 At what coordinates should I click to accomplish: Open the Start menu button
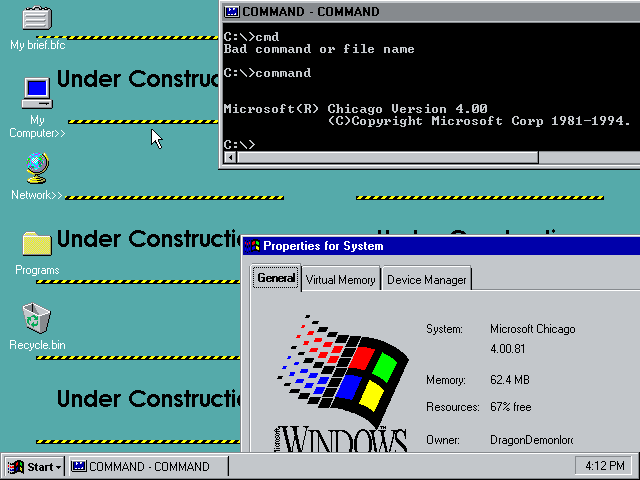(x=34, y=466)
